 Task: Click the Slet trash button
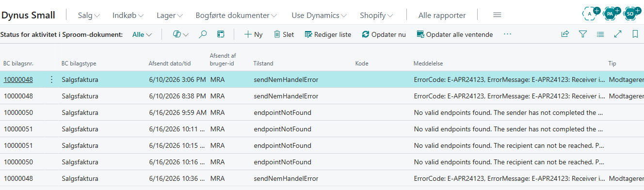[284, 34]
